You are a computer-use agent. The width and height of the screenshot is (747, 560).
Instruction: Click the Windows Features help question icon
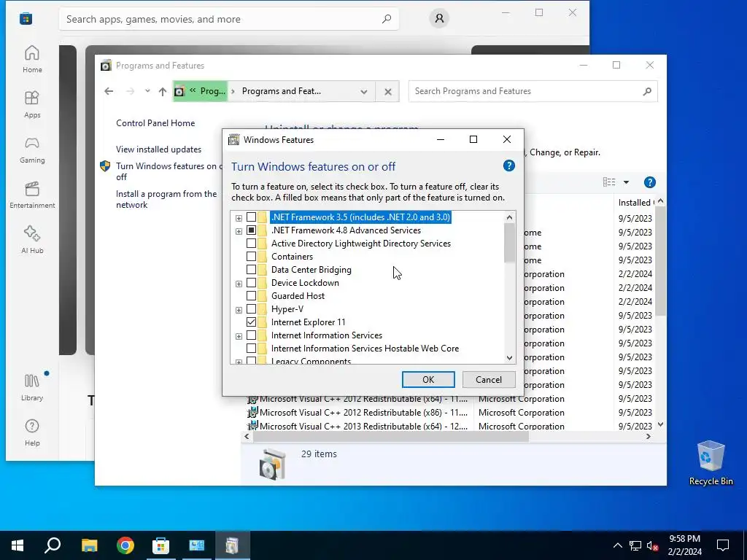pos(508,166)
